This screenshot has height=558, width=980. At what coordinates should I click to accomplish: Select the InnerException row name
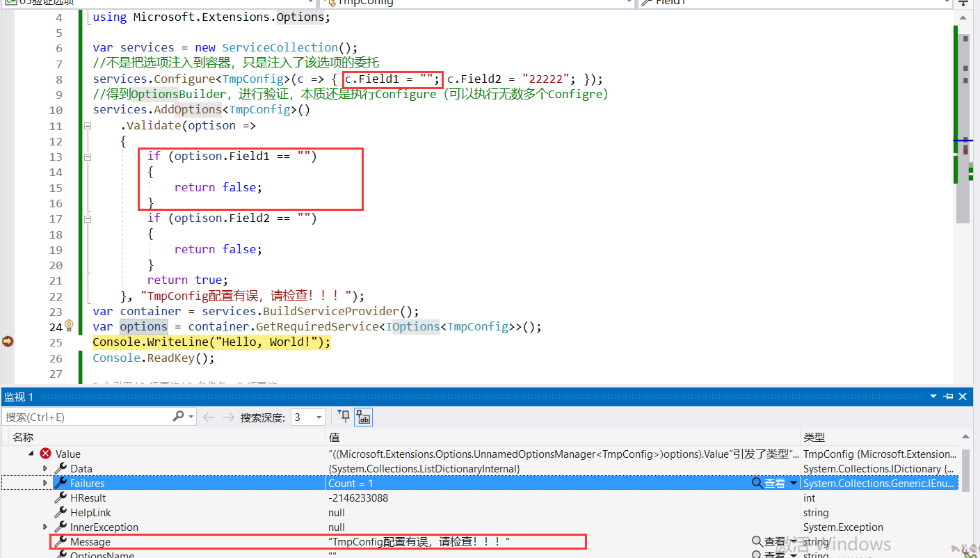(x=104, y=527)
